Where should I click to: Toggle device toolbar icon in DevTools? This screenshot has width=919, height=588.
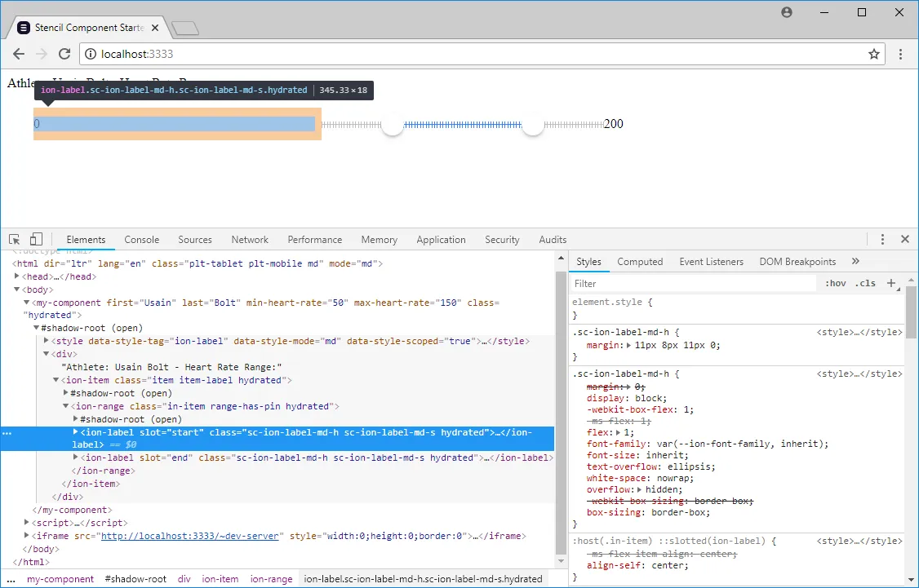tap(36, 239)
